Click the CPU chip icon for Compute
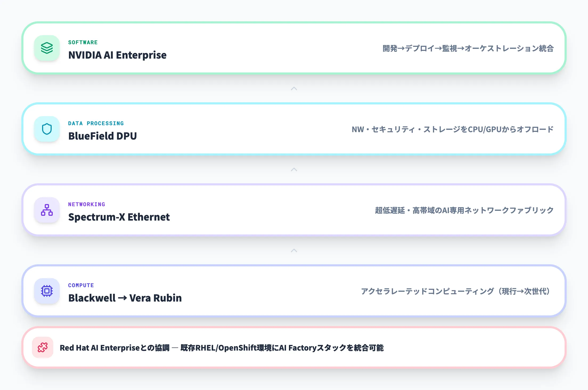The image size is (588, 390). click(47, 291)
